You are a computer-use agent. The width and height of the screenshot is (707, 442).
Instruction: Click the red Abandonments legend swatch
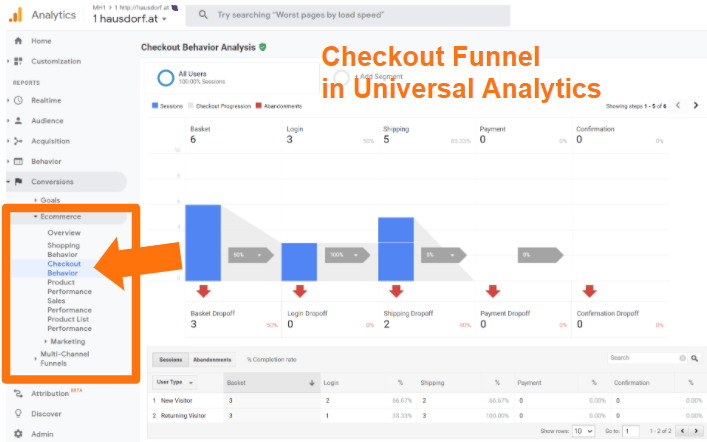coord(258,106)
